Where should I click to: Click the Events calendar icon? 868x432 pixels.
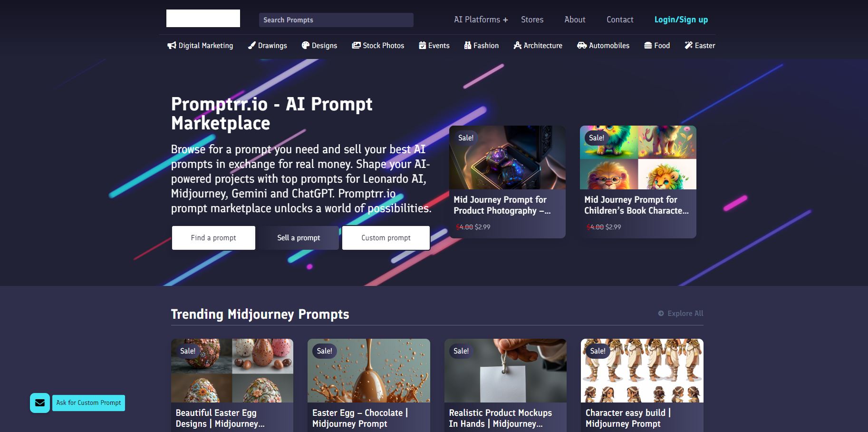(422, 46)
